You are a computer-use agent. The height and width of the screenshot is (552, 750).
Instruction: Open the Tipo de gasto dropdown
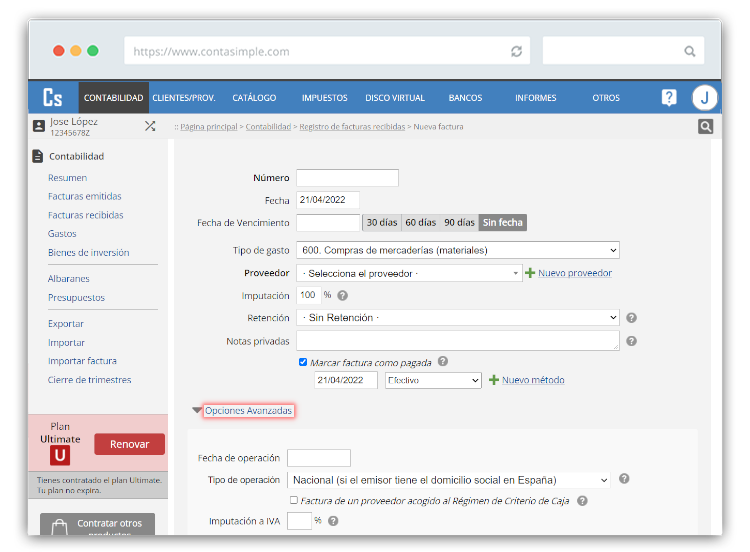[458, 250]
